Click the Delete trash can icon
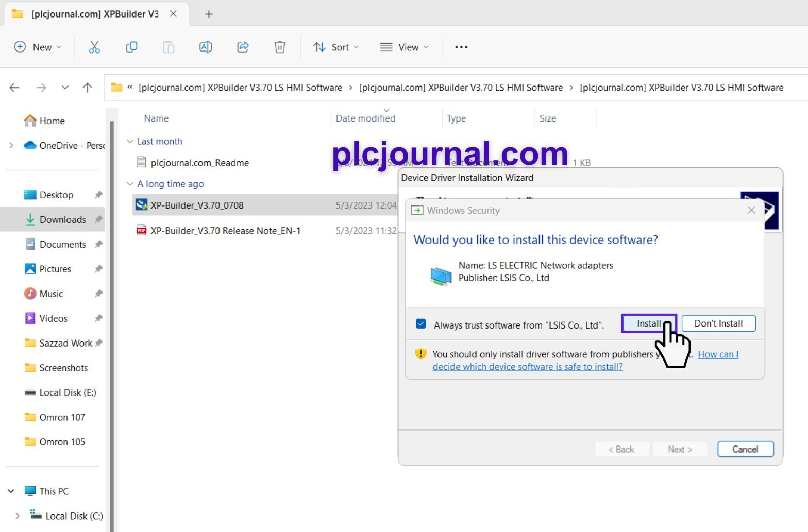 click(280, 47)
